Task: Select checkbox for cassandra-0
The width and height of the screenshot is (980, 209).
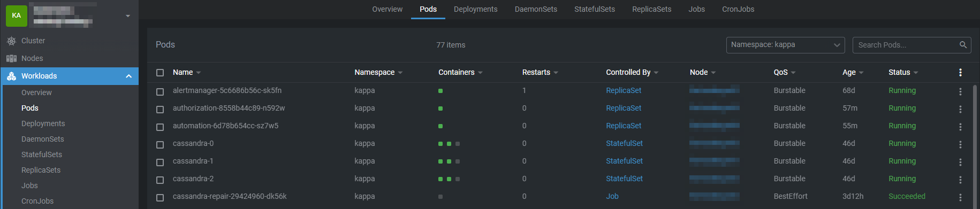Action: 160,145
